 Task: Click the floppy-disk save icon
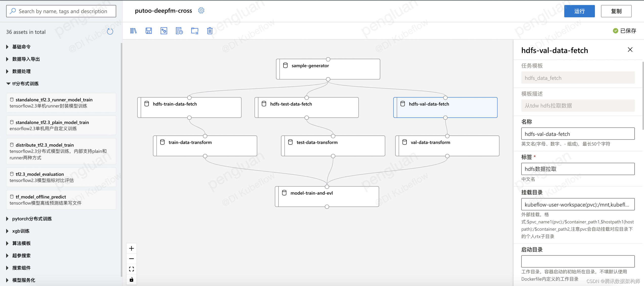[149, 31]
